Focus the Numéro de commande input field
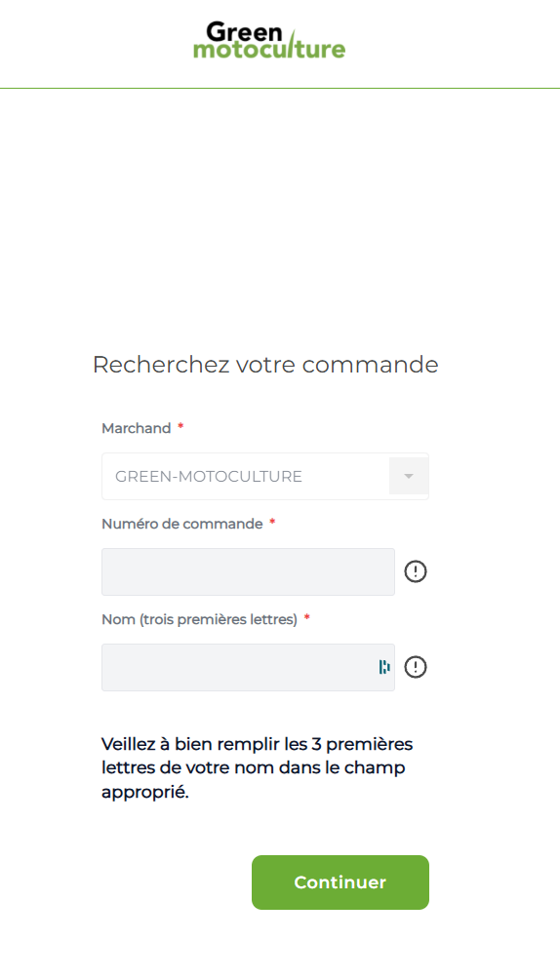560x980 pixels. (x=248, y=571)
